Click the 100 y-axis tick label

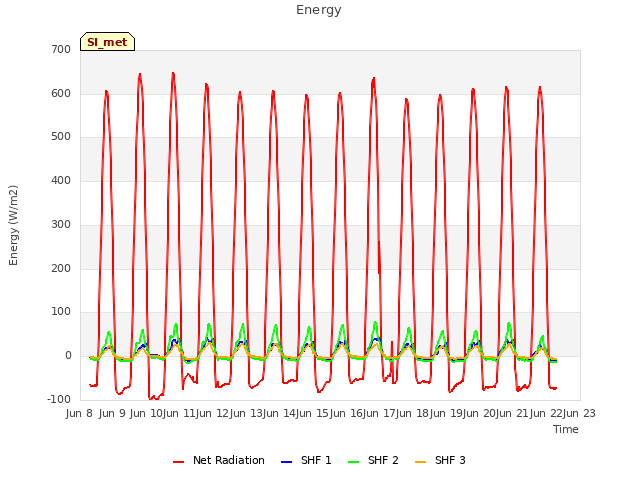[61, 312]
